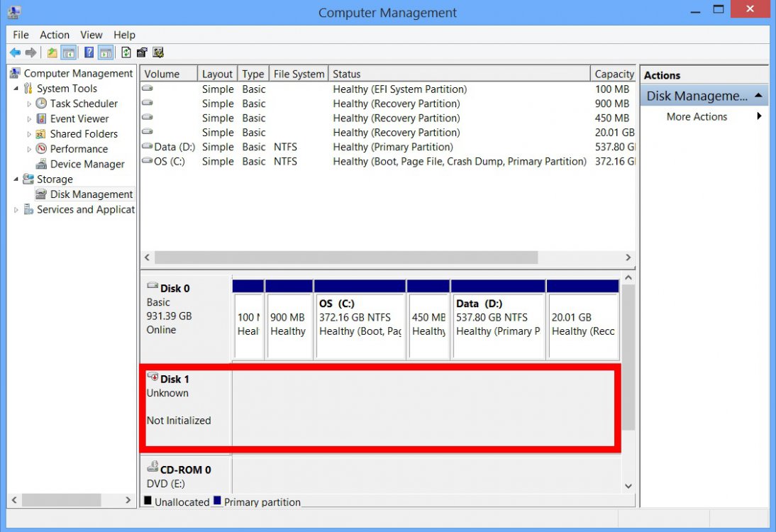Click the CD-ROM 0 drive icon
The width and height of the screenshot is (776, 532).
pyautogui.click(x=153, y=467)
